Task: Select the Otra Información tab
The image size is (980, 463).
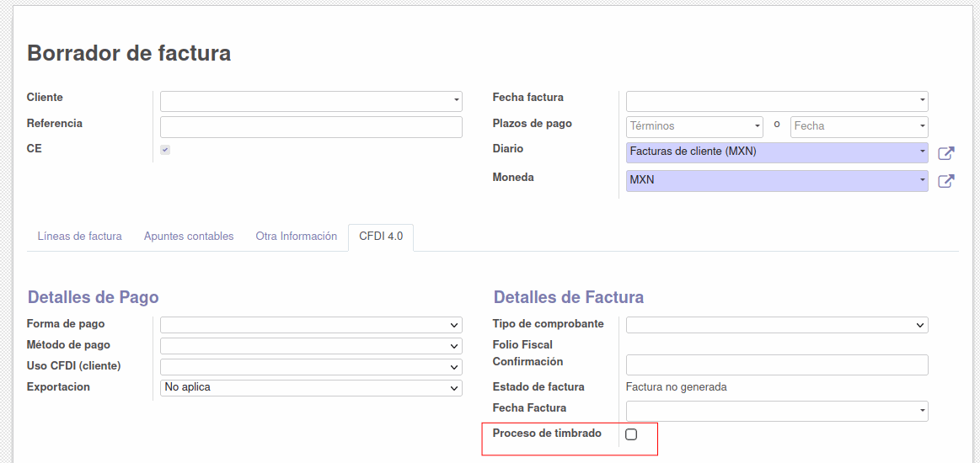Action: tap(297, 237)
